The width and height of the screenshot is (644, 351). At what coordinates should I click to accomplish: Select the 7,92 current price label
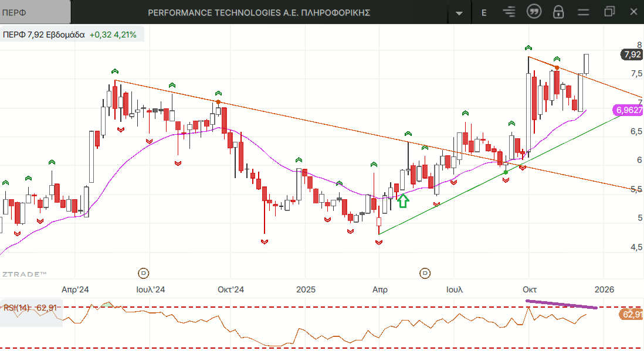click(632, 54)
